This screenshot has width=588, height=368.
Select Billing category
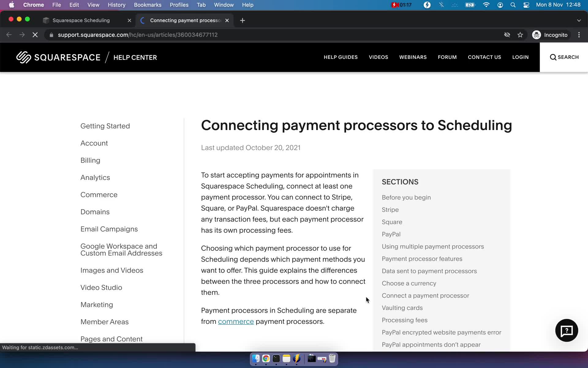(x=90, y=160)
